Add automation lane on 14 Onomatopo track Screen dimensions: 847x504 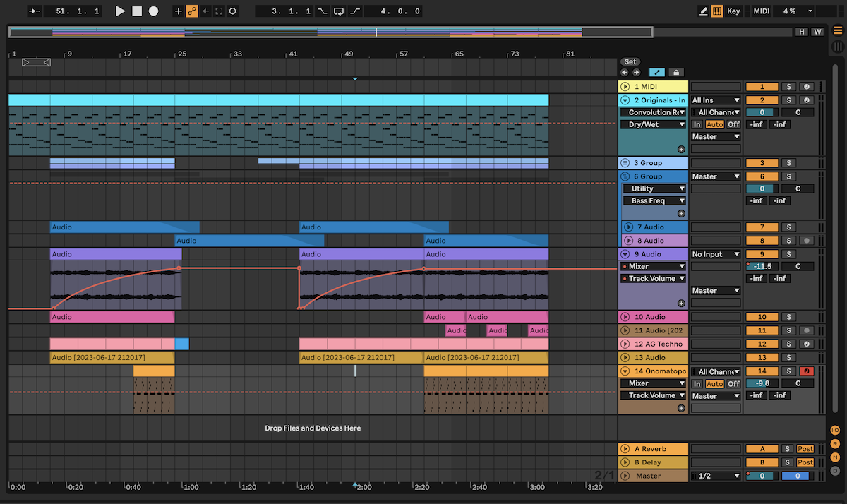[x=681, y=408]
